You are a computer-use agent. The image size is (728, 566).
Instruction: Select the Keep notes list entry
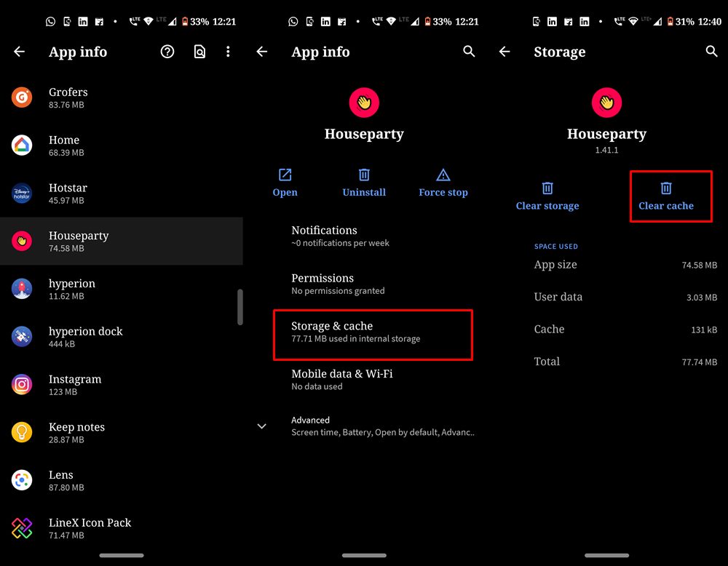click(x=121, y=432)
